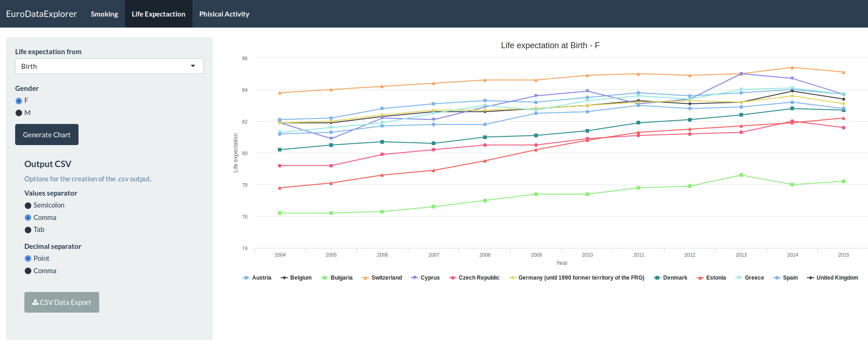Viewport: 868px width, 348px height.
Task: Click the EuroDataExplorer brand link
Action: tap(41, 14)
